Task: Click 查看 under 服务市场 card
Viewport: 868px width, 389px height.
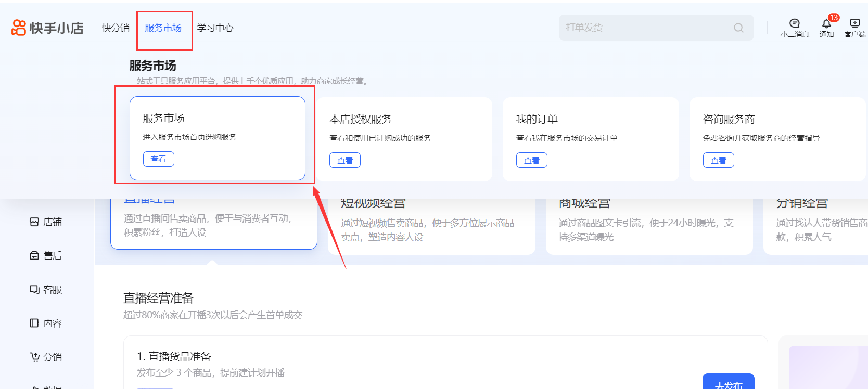Action: click(159, 159)
